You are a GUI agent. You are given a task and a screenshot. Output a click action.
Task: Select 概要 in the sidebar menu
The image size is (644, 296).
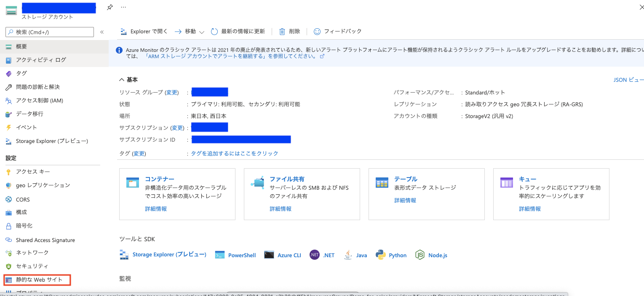54,46
